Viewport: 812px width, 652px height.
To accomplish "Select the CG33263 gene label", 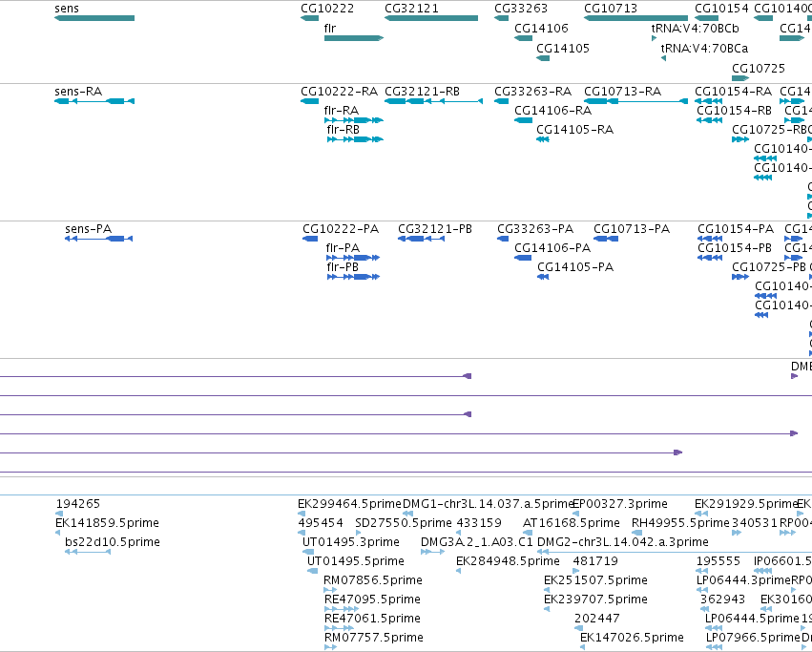I will pos(520,9).
